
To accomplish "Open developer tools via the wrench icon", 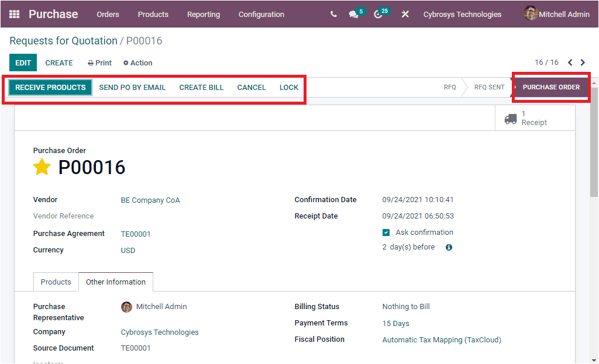I will click(x=405, y=14).
